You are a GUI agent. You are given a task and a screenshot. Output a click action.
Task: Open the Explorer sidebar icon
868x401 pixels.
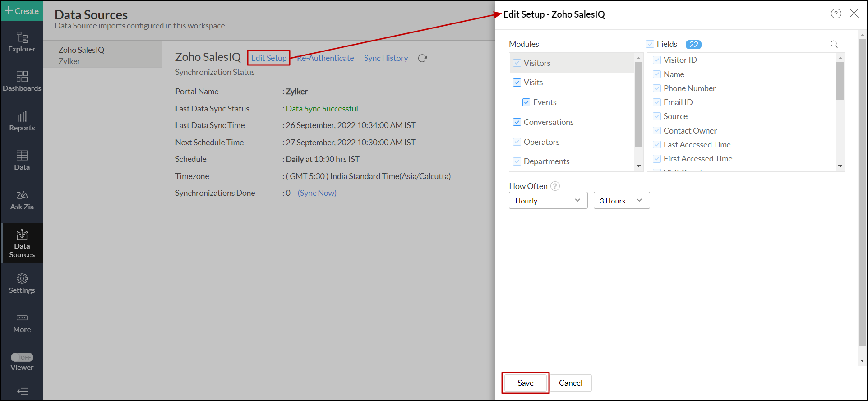pyautogui.click(x=22, y=41)
